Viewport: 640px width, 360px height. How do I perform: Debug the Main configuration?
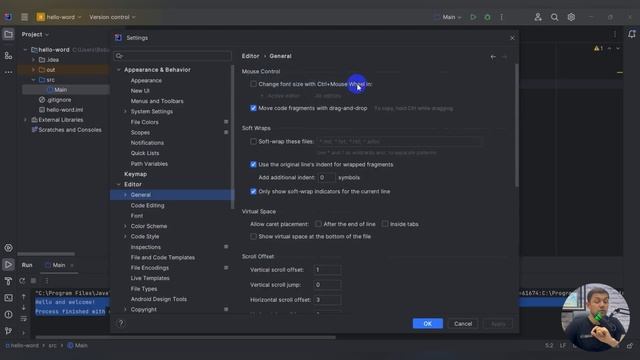coord(487,17)
